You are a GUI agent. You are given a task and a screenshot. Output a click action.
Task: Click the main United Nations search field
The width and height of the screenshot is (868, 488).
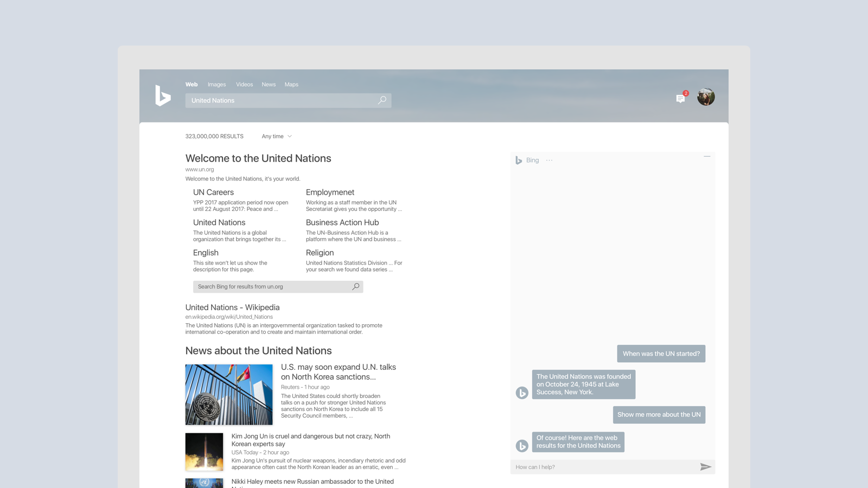coord(288,100)
